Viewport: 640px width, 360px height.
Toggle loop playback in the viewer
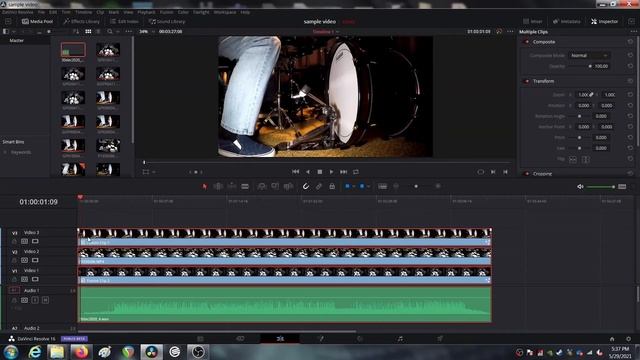(x=356, y=172)
